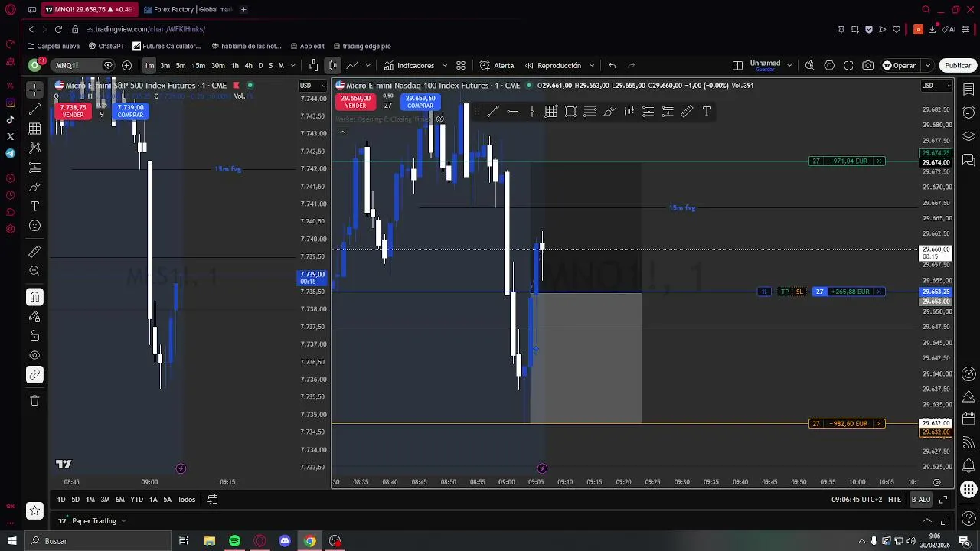Open the emoji icons tool

click(x=34, y=226)
